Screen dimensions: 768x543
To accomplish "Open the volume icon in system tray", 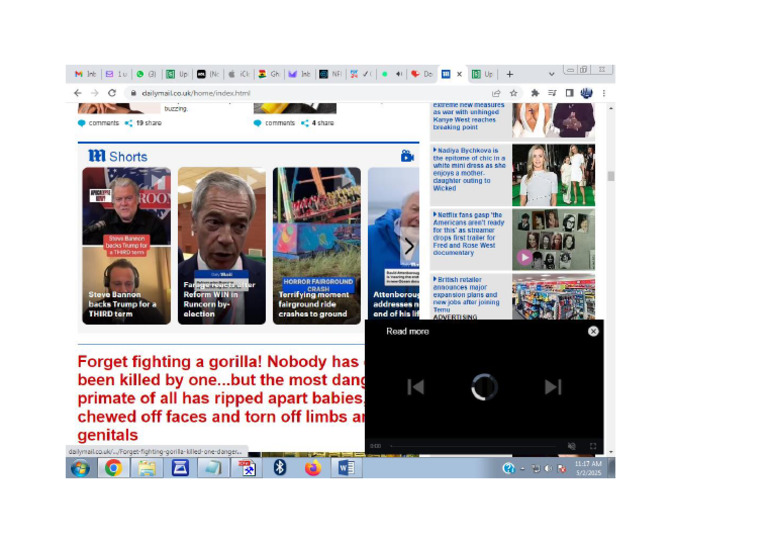I will click(x=549, y=469).
